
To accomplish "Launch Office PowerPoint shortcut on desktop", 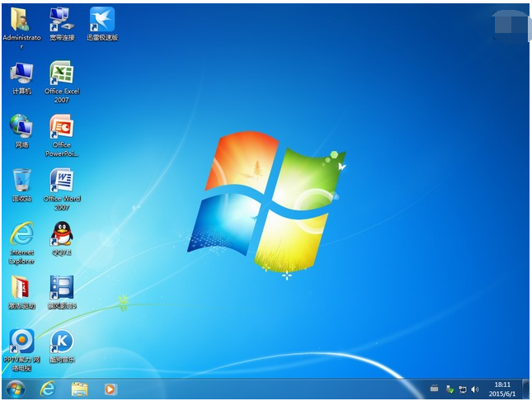I will coord(61,127).
